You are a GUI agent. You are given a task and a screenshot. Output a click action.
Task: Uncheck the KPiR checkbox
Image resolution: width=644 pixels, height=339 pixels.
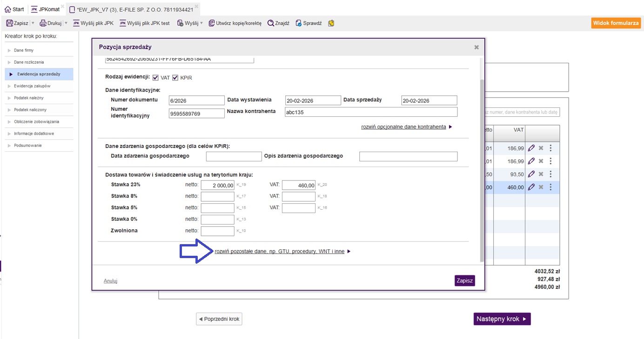(175, 78)
